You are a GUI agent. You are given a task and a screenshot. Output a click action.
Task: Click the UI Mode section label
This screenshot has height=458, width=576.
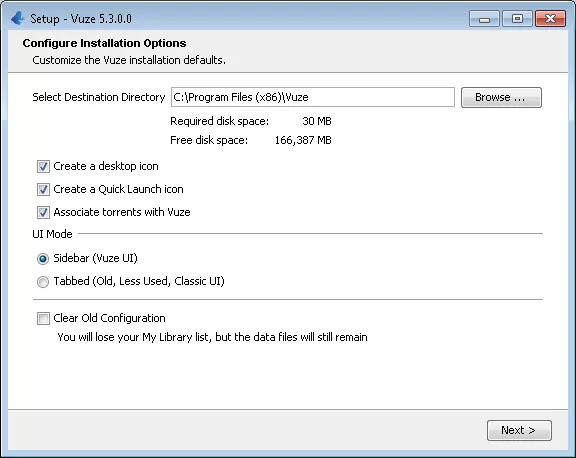click(52, 234)
